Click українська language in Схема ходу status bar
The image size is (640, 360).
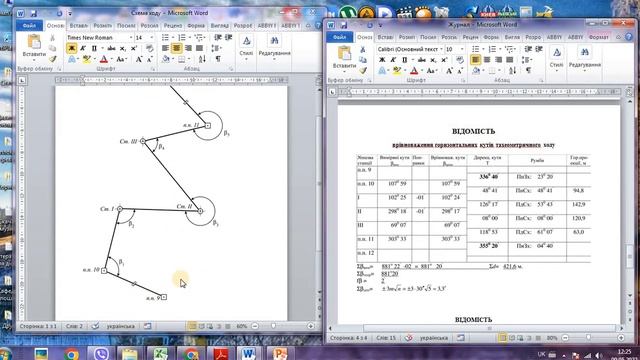tap(120, 326)
